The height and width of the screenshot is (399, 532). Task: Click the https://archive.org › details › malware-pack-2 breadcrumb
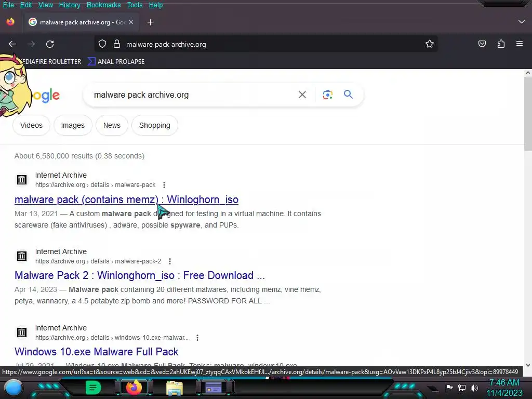tap(98, 261)
